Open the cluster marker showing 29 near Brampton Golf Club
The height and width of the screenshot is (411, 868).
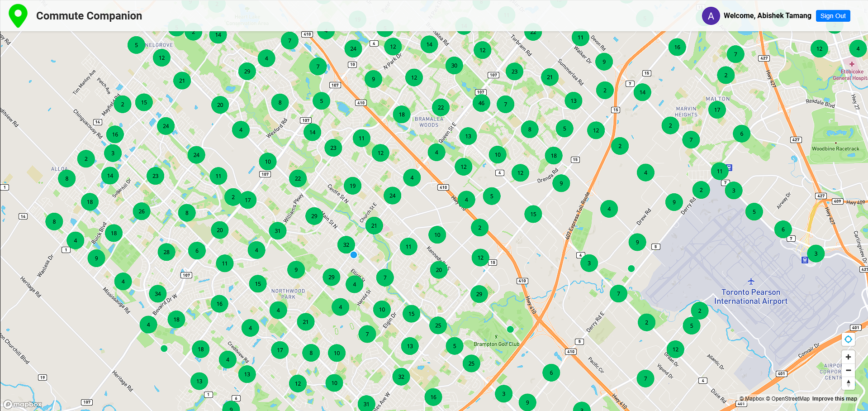coord(479,294)
